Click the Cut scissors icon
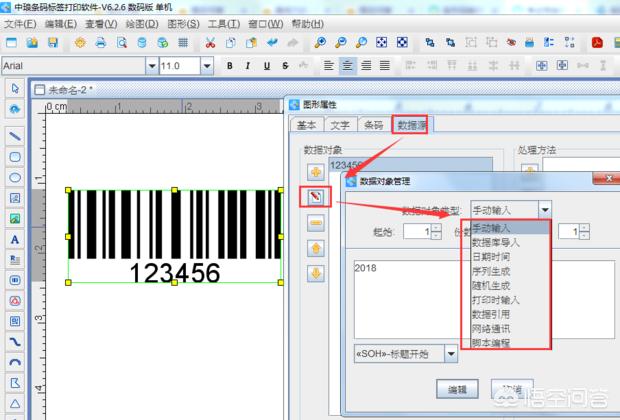The image size is (620, 420). click(x=210, y=42)
